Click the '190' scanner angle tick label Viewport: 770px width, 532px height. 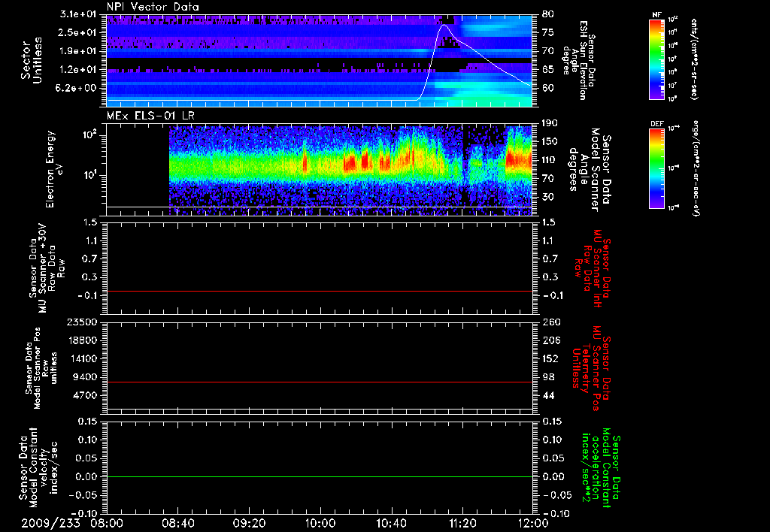pos(550,123)
